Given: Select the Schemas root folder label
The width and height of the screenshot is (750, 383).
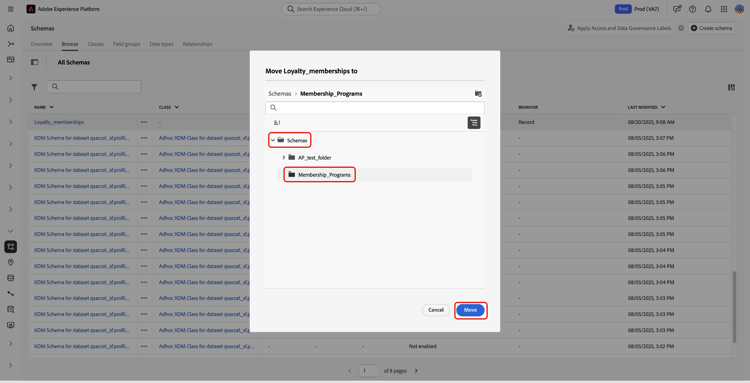Looking at the screenshot, I should click(x=297, y=140).
